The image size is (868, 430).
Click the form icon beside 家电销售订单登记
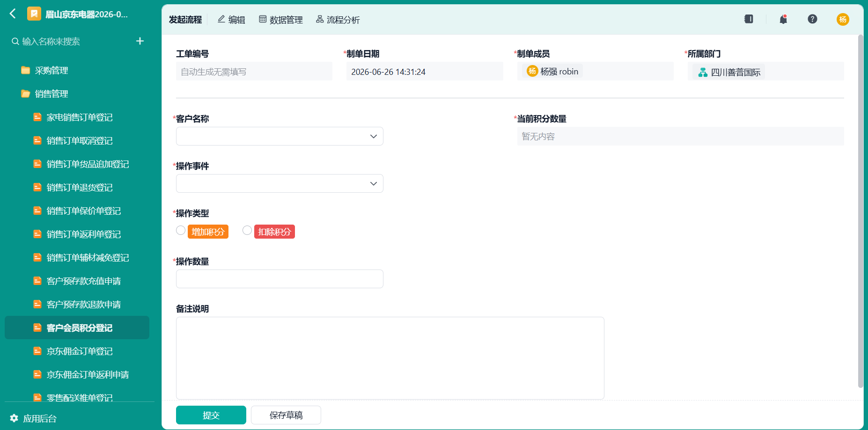pos(37,117)
